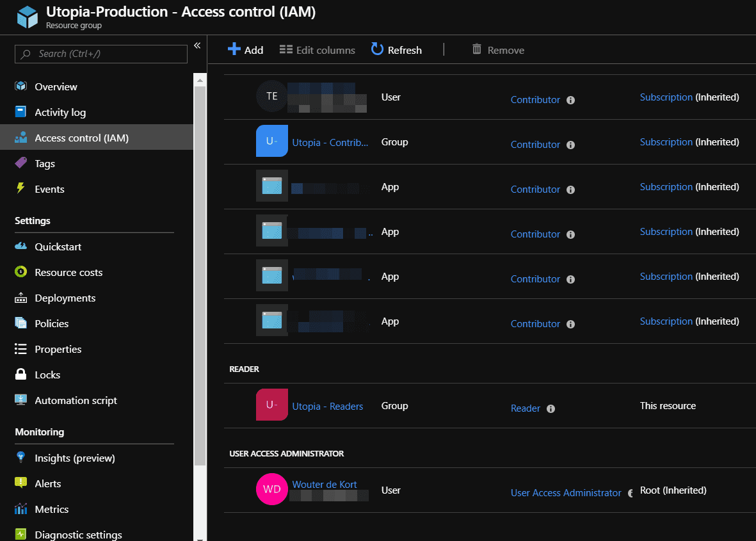Click the USER ACCESS ADMINISTRATOR section heading
Screen dimensions: 756x541
click(286, 454)
